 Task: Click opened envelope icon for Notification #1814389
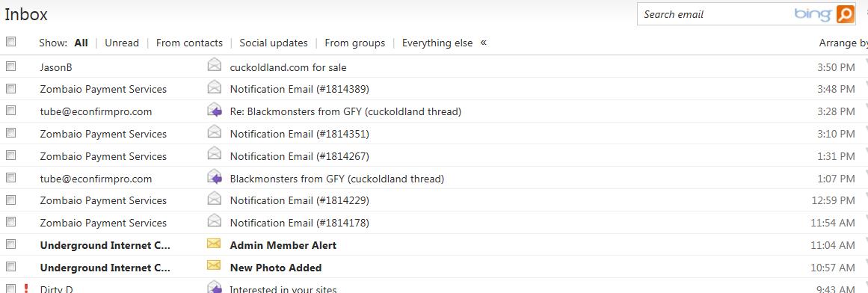(x=215, y=88)
